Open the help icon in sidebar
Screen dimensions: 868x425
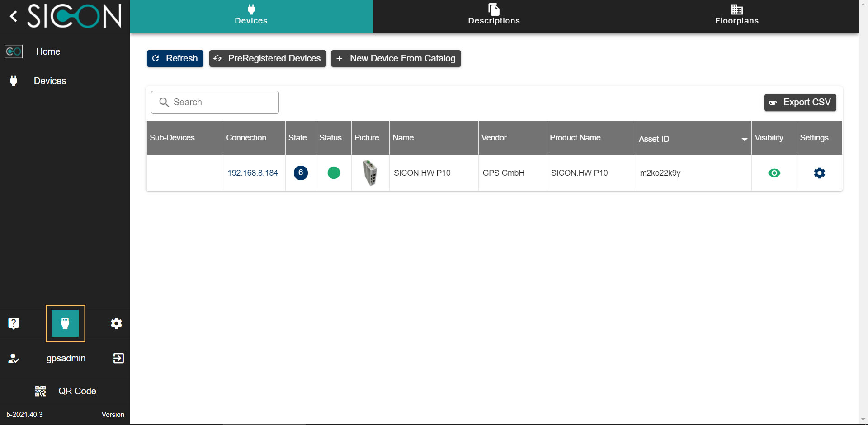14,323
